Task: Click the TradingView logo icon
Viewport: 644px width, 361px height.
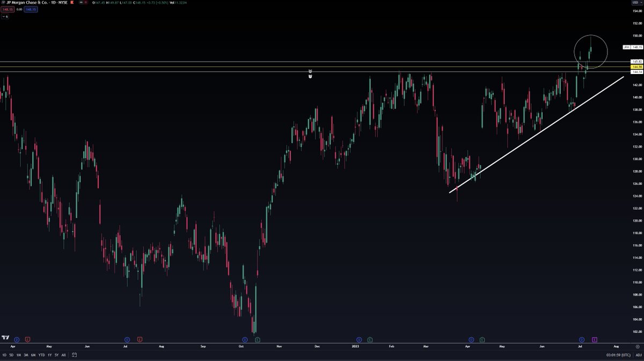Action: pos(5,338)
